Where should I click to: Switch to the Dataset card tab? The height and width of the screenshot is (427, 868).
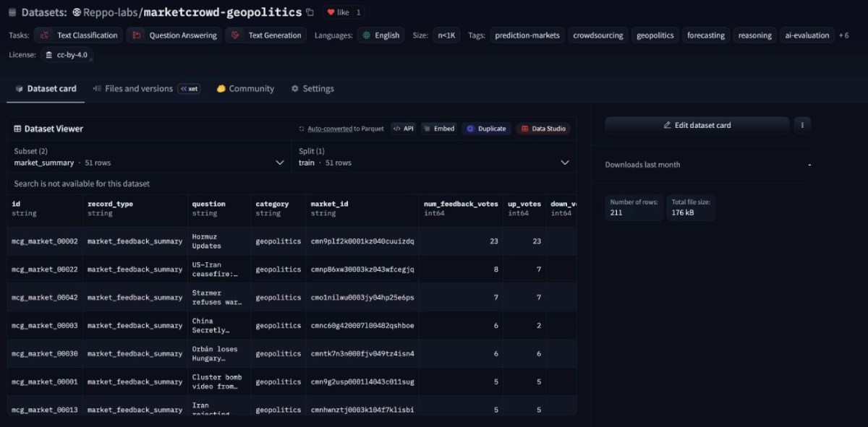coord(46,88)
